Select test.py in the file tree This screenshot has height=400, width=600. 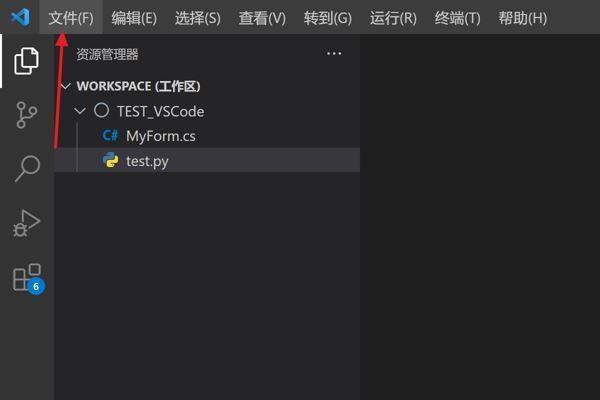tap(147, 160)
